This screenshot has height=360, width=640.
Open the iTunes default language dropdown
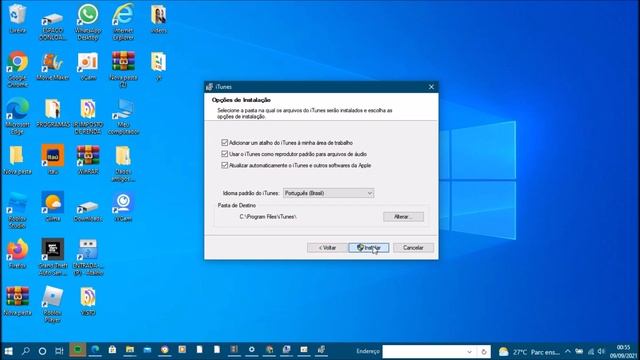coord(329,193)
